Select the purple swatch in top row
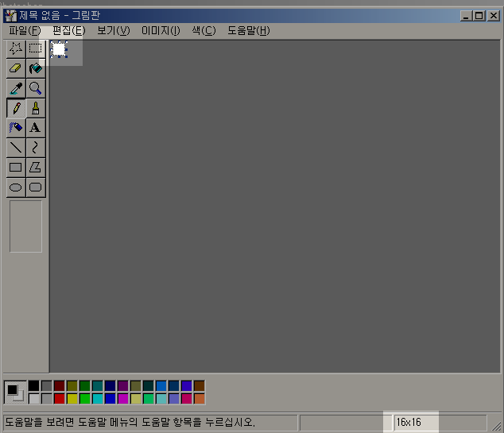This screenshot has height=433, width=504. point(122,386)
